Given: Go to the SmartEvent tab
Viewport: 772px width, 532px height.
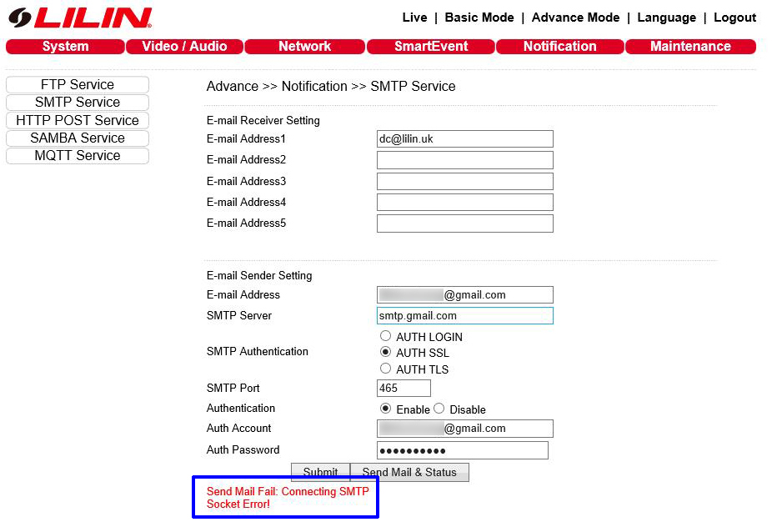Looking at the screenshot, I should (x=431, y=47).
